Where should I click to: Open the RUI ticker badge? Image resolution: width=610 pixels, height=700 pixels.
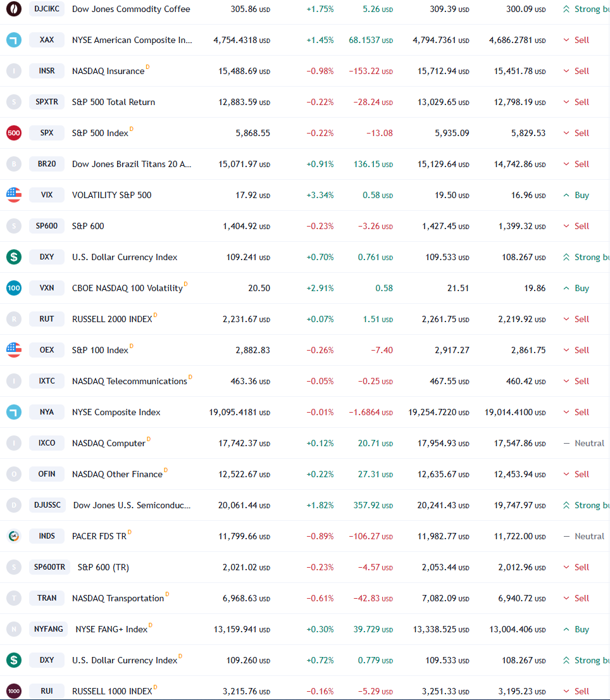coord(47,691)
